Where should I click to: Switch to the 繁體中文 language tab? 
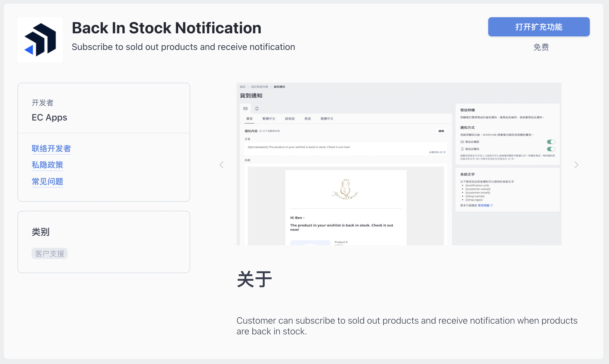pos(269,119)
